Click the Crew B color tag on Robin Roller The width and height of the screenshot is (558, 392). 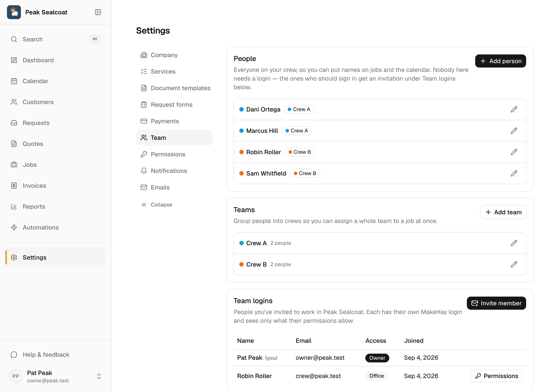[x=300, y=152]
